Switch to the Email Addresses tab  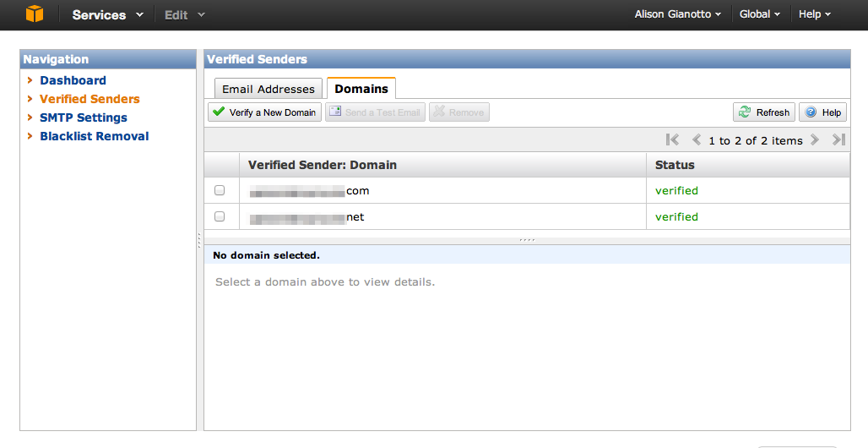269,89
